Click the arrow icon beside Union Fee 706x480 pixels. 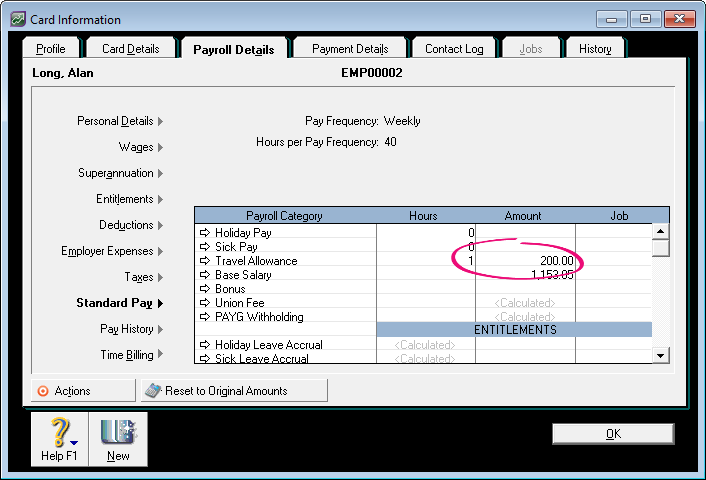click(206, 303)
